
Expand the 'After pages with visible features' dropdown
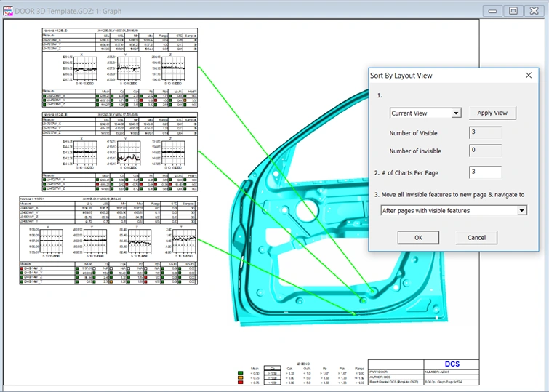(521, 211)
